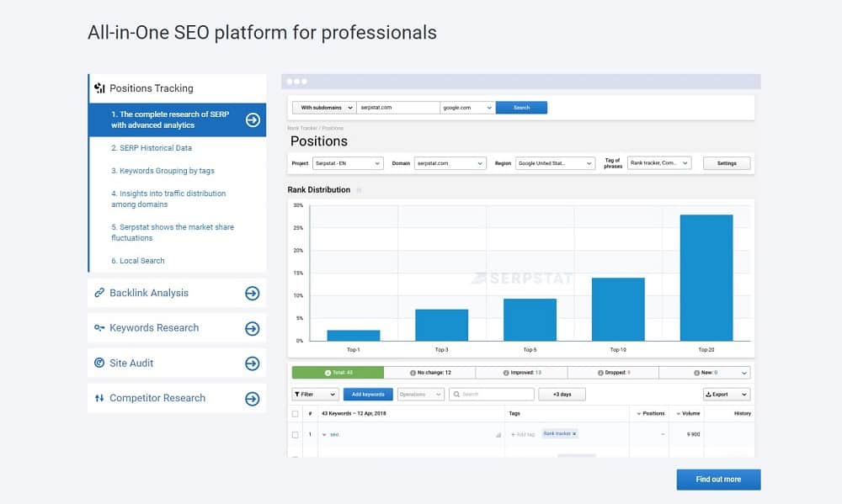
Task: Click the Keywords Research key icon
Action: (99, 327)
